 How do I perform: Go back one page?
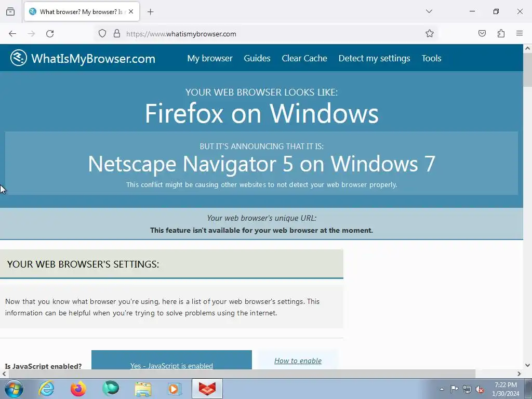point(12,34)
